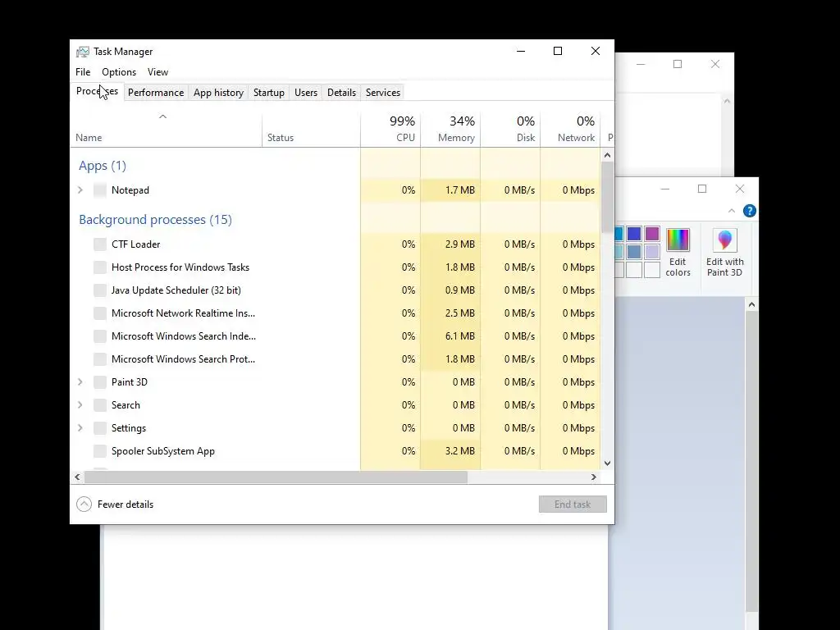Sort processes by Memory column

pyautogui.click(x=450, y=130)
